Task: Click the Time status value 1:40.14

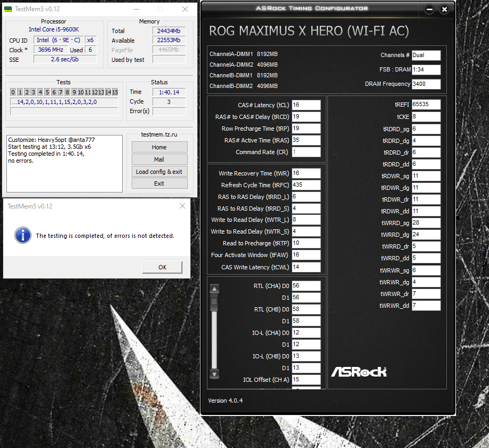Action: (x=169, y=92)
